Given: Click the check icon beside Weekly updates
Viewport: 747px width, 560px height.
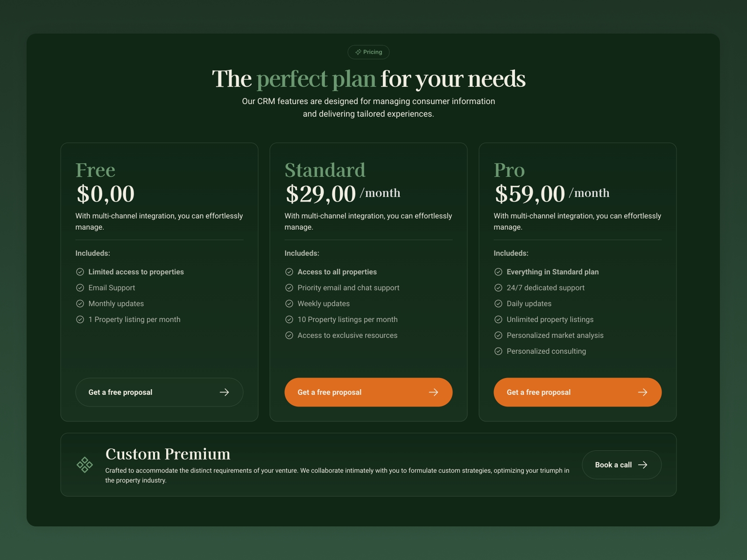Looking at the screenshot, I should point(288,303).
